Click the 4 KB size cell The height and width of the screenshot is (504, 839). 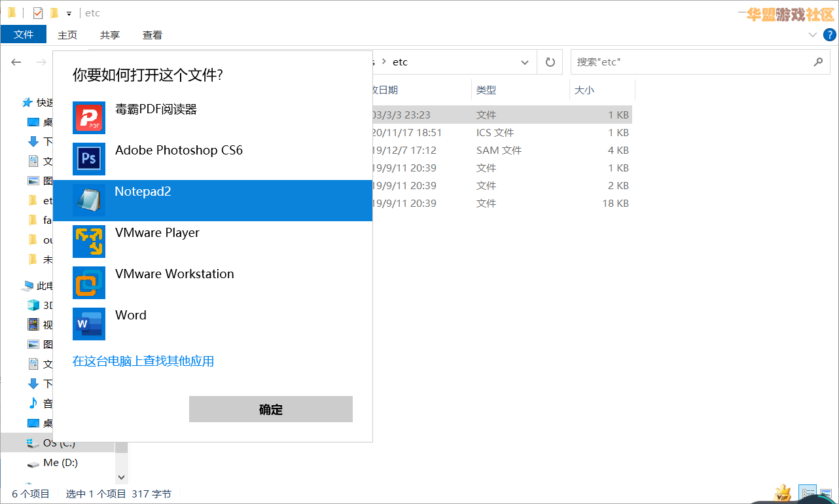(618, 150)
